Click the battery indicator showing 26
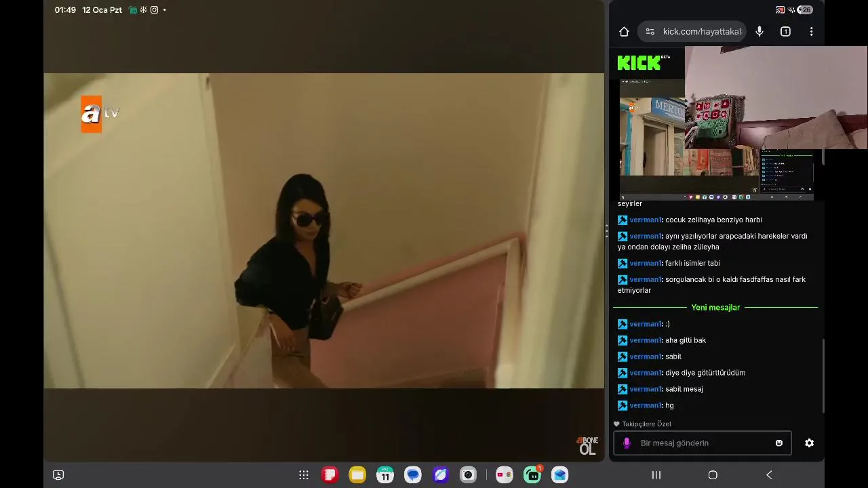868x488 pixels. coord(806,9)
